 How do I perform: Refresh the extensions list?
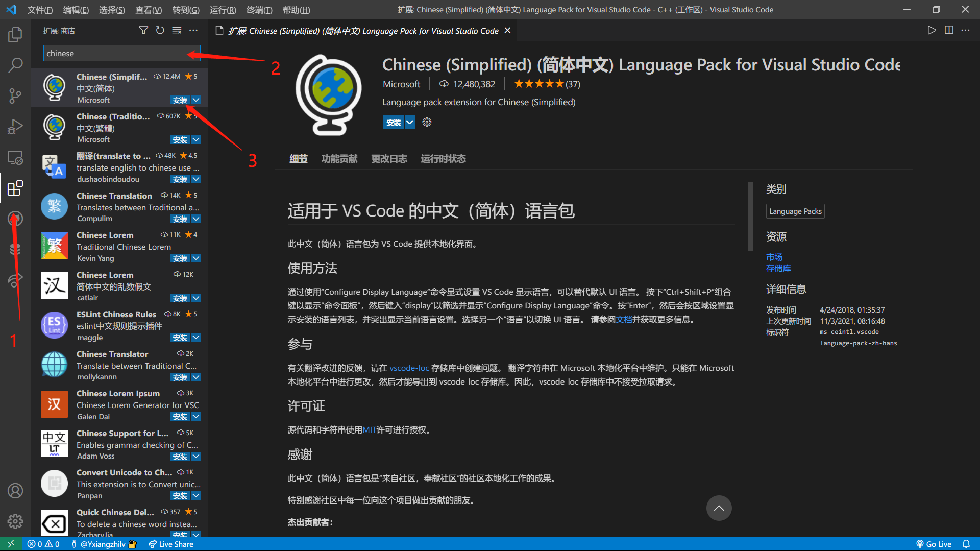(160, 31)
